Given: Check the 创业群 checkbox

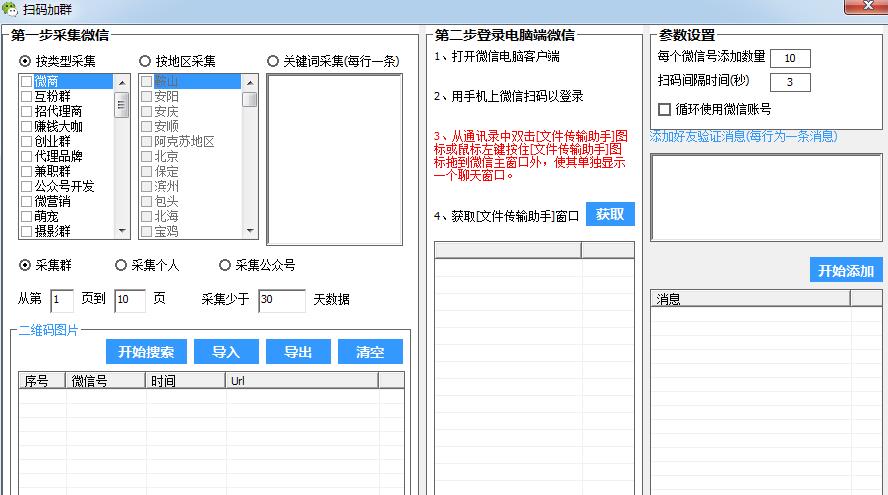Looking at the screenshot, I should pyautogui.click(x=27, y=142).
